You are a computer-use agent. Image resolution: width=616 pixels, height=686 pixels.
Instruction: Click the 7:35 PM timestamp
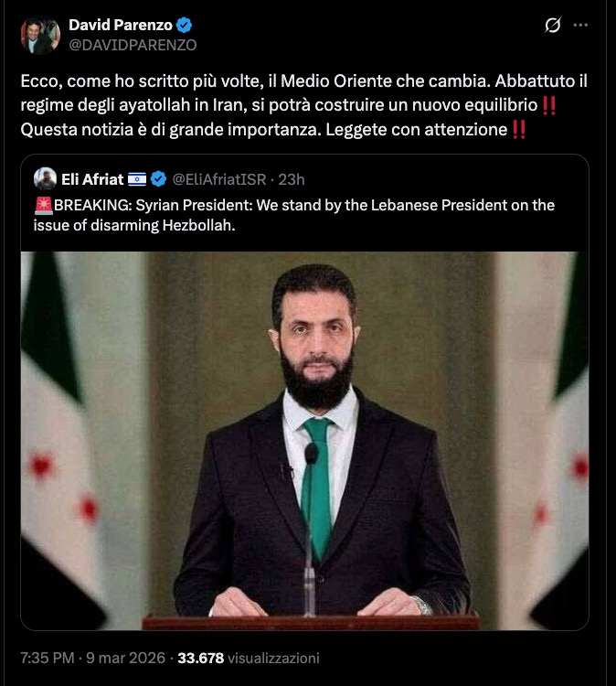(x=48, y=658)
